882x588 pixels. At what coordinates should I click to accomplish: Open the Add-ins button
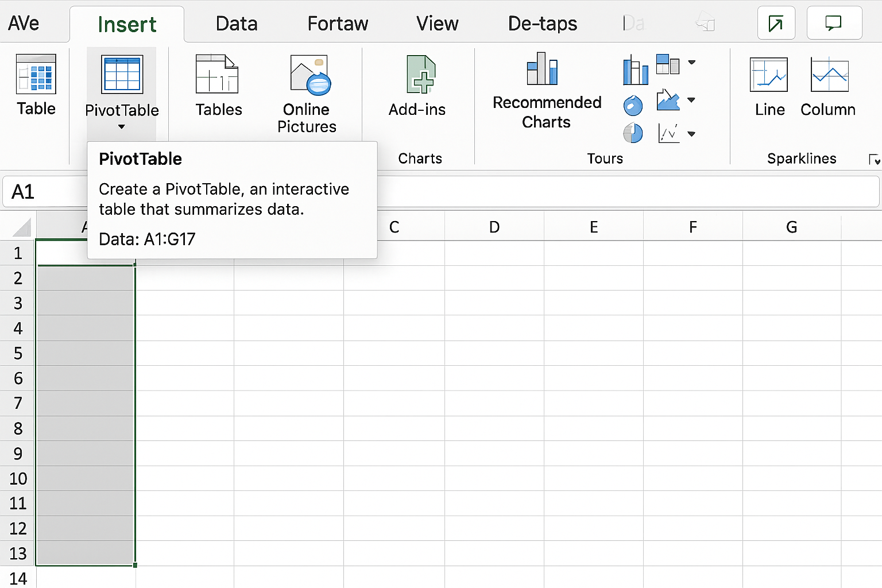(417, 85)
